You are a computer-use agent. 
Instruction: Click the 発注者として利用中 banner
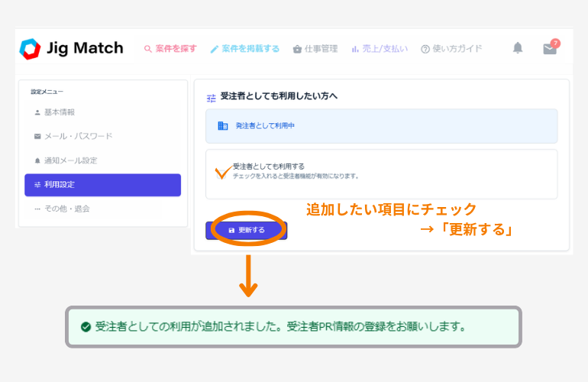point(381,126)
